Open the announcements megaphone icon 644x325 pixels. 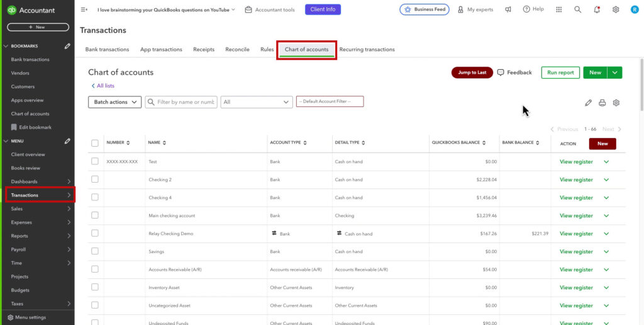pyautogui.click(x=508, y=9)
